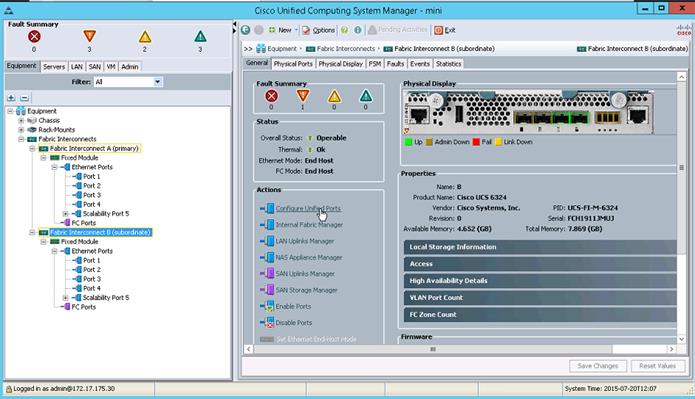Image resolution: width=695 pixels, height=399 pixels.
Task: Open the FSM tab
Action: [x=375, y=64]
